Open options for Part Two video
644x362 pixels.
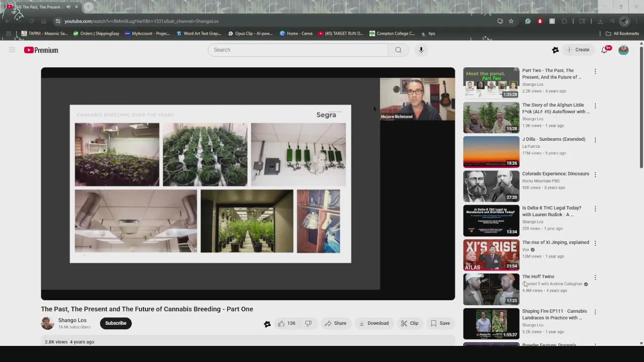point(595,71)
